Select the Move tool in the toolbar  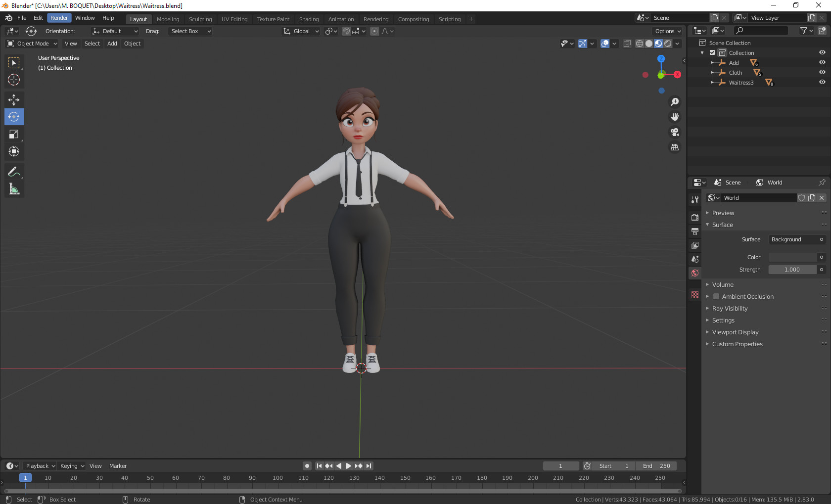pyautogui.click(x=14, y=99)
